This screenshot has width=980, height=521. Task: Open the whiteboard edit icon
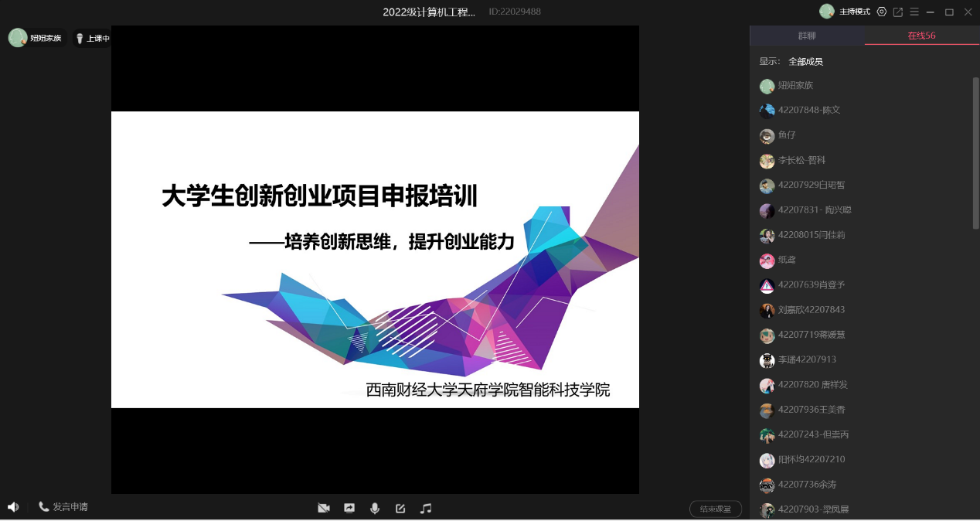click(x=400, y=508)
